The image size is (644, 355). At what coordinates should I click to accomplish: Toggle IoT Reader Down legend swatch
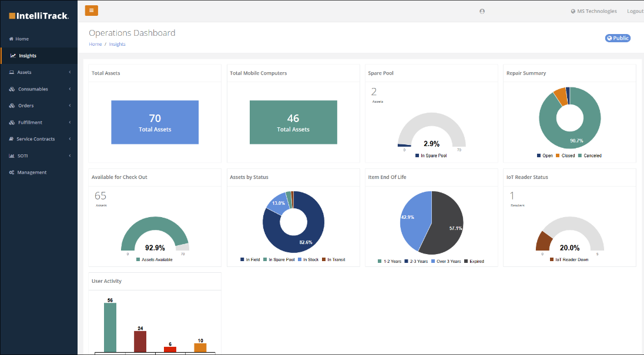pos(552,260)
